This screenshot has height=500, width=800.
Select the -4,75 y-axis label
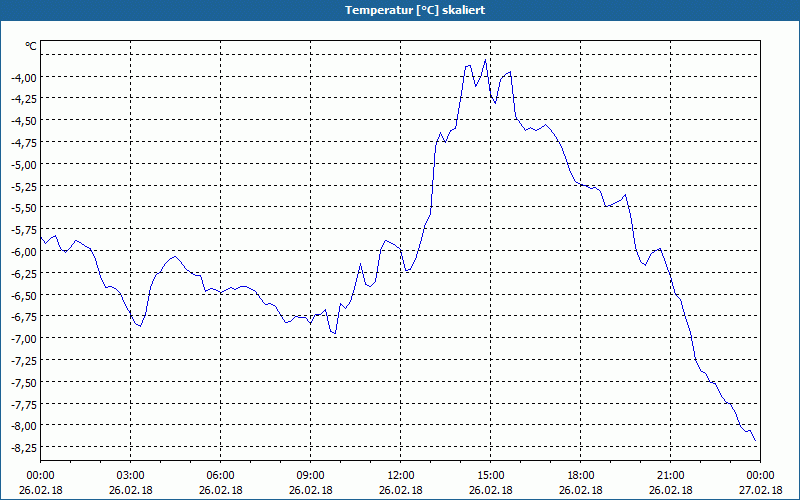(x=24, y=142)
